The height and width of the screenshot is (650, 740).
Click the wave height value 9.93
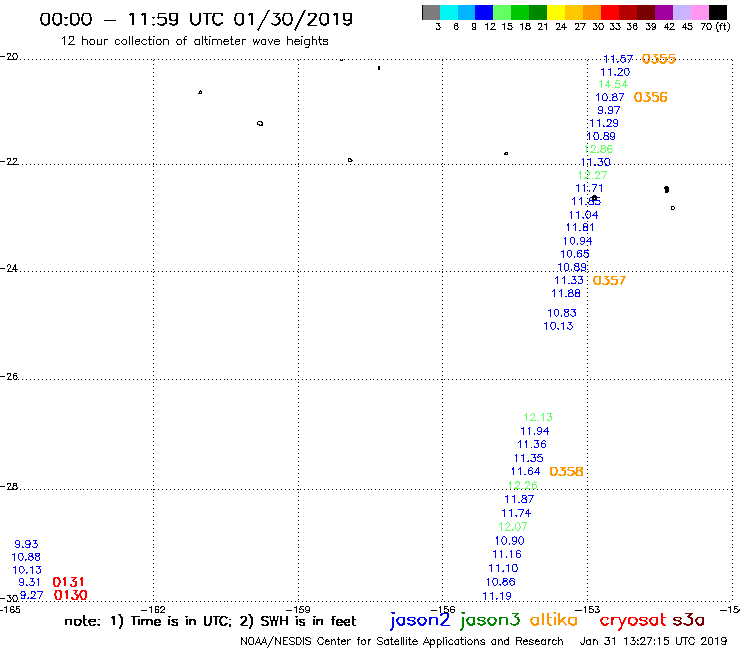pyautogui.click(x=26, y=544)
